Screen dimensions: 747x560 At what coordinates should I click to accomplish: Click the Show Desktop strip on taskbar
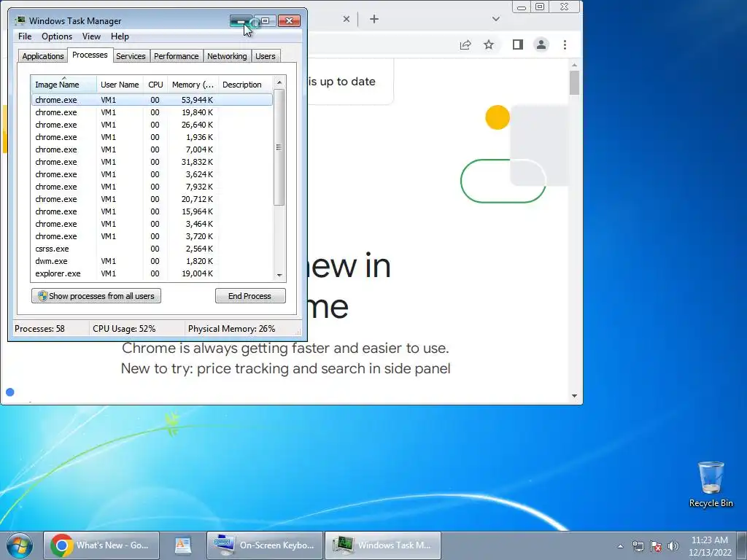coord(742,545)
